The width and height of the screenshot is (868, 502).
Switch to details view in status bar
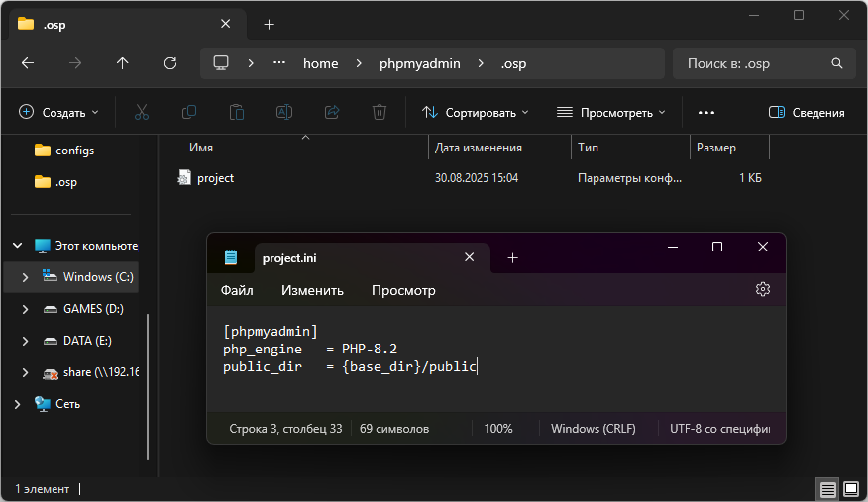827,489
